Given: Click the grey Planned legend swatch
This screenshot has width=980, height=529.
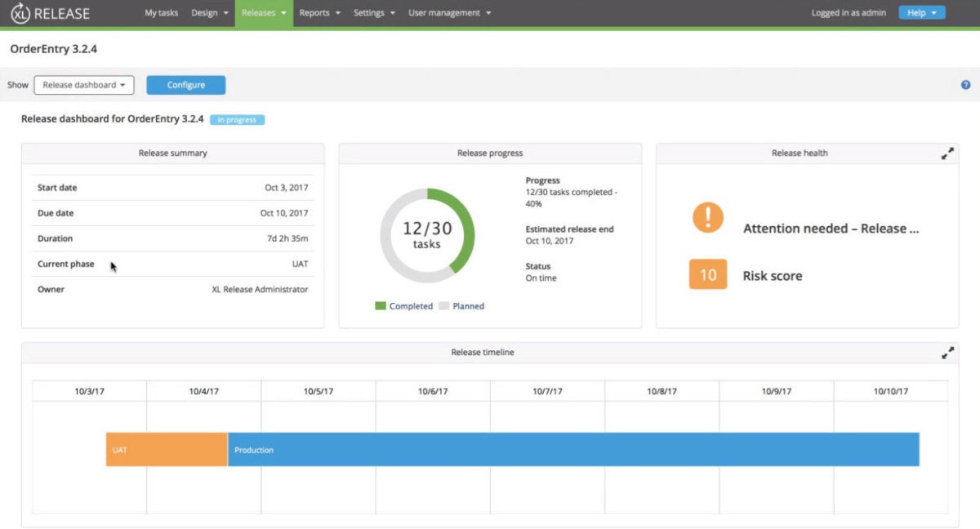Looking at the screenshot, I should [x=444, y=306].
